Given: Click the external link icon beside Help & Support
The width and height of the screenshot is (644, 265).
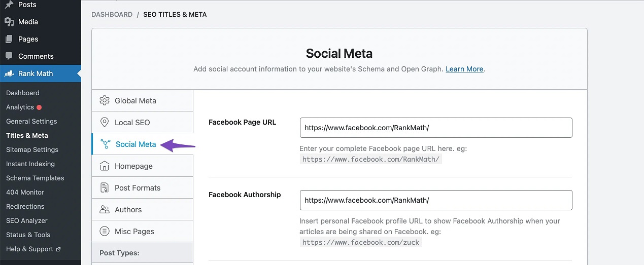Looking at the screenshot, I should tap(58, 249).
